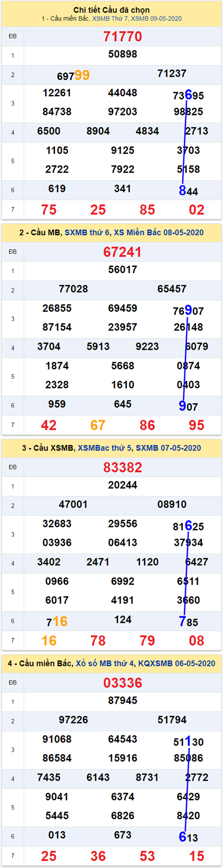Select special prize number 71770
This screenshot has width=223, height=868.
tap(123, 36)
